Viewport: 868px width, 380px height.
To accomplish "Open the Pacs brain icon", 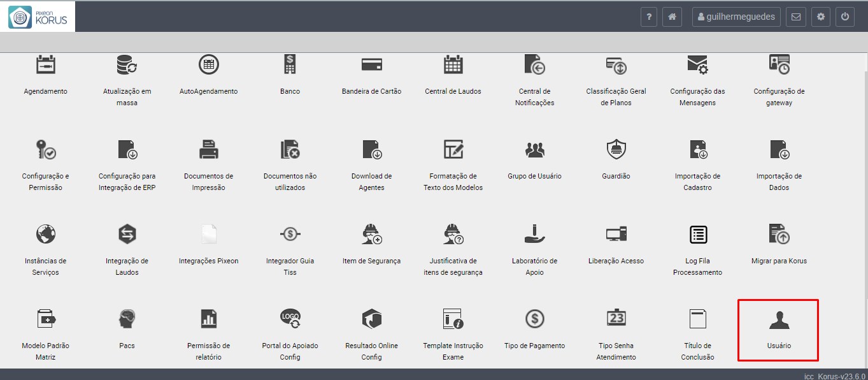I will click(x=127, y=319).
